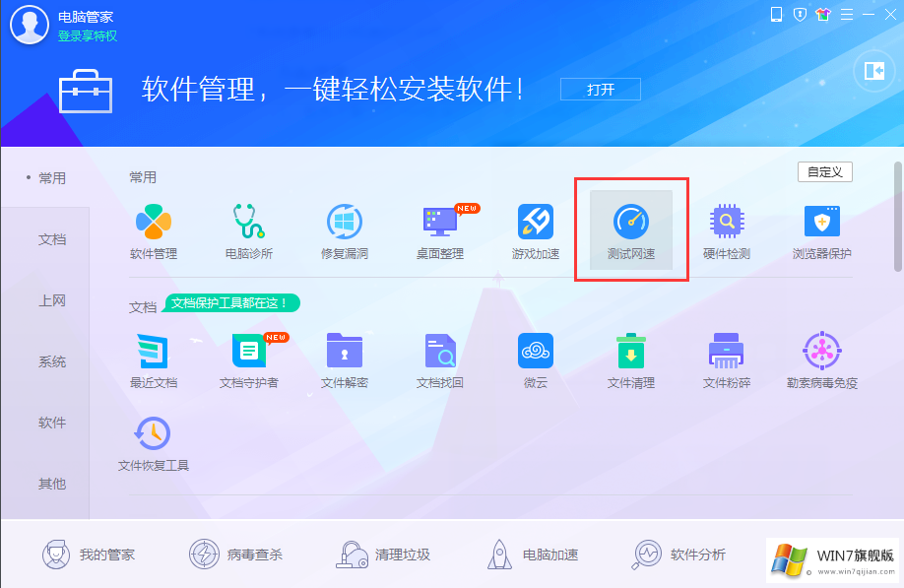This screenshot has height=588, width=904.
Task: Launch 电脑诊所 stethoscope tool
Action: [x=249, y=222]
